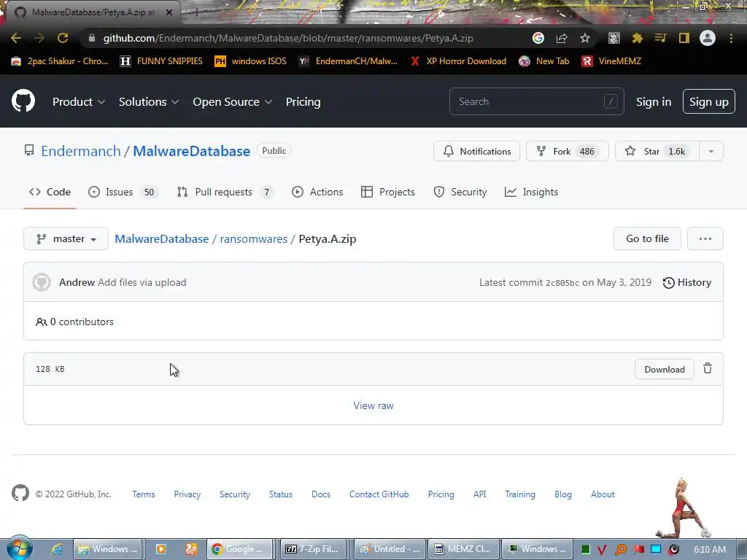Image resolution: width=747 pixels, height=560 pixels.
Task: Click the Andrew commit avatar
Action: pyautogui.click(x=42, y=282)
